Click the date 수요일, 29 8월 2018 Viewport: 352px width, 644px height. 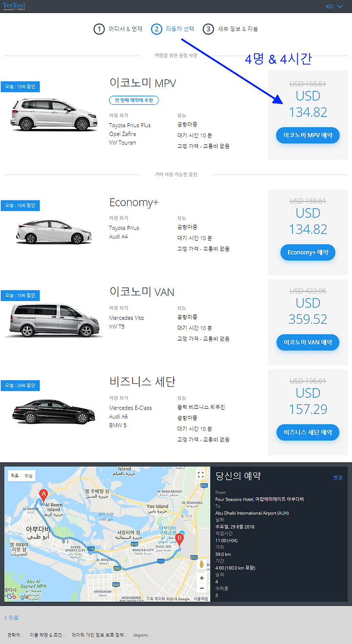coord(235,527)
